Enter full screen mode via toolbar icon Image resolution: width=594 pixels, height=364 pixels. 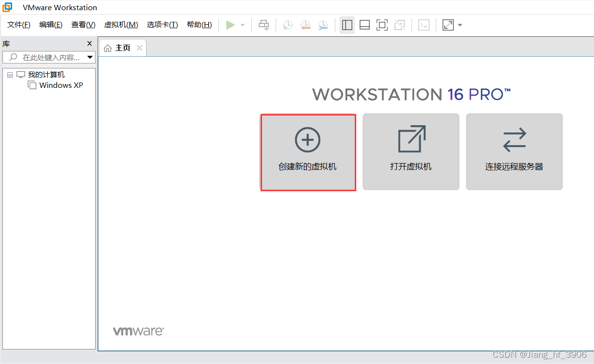tap(447, 25)
